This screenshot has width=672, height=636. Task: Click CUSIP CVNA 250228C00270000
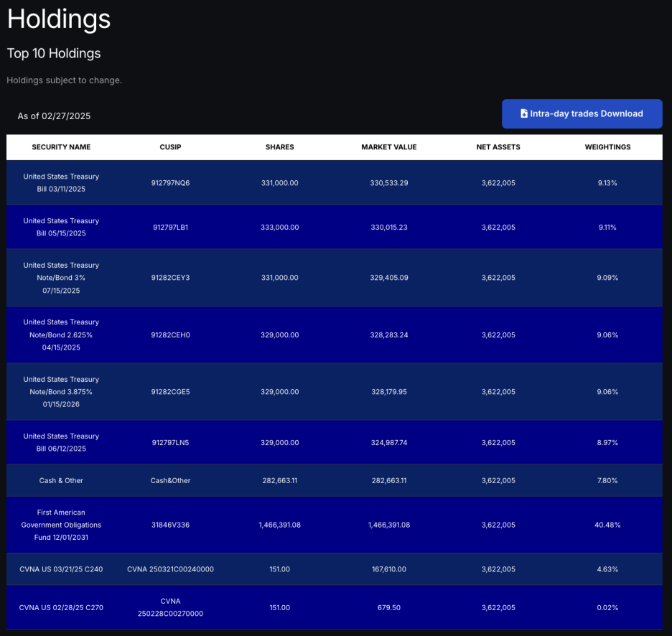pos(171,607)
